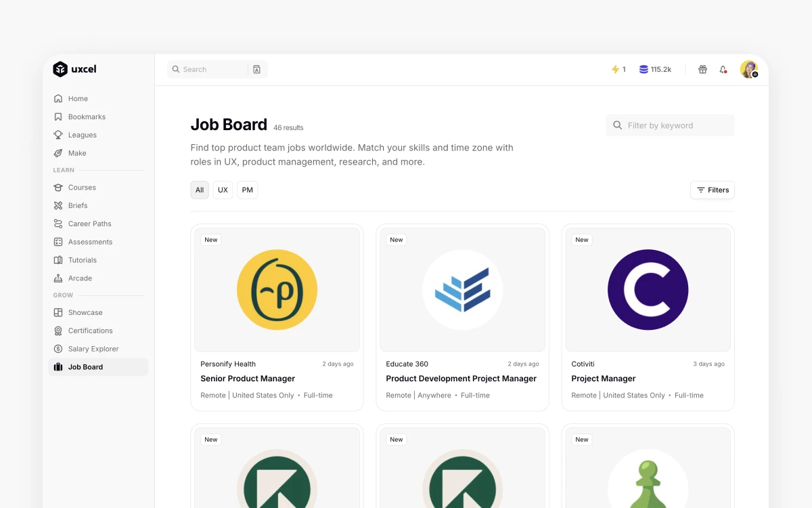
Task: Click the Courses graduation cap icon
Action: [x=58, y=188]
